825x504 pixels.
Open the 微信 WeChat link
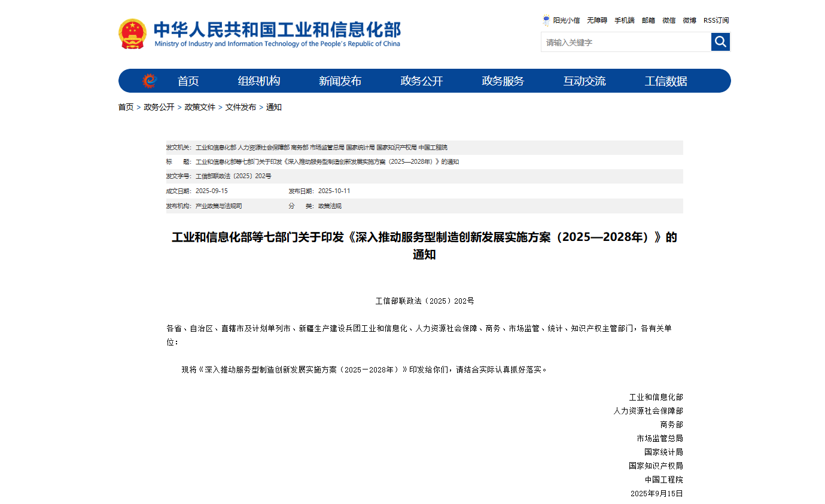pos(668,20)
